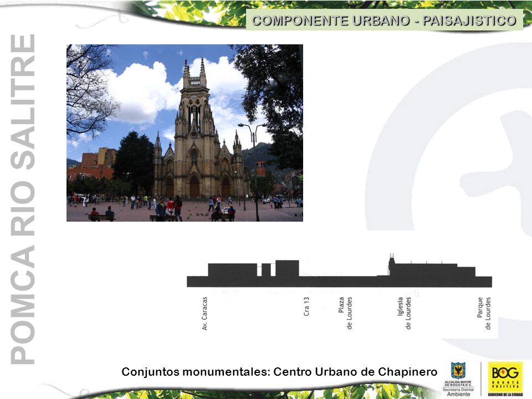Click the 'Parque de Lourdes' label
The image size is (532, 399).
click(484, 313)
